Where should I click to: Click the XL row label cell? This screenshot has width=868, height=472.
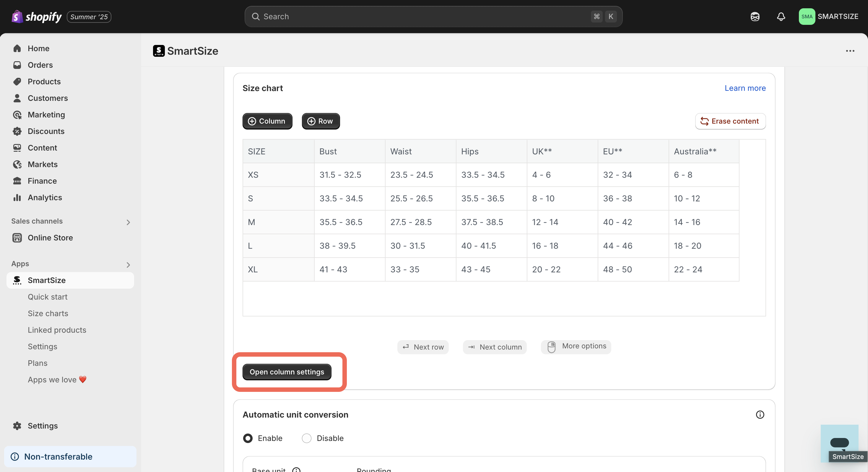click(278, 269)
